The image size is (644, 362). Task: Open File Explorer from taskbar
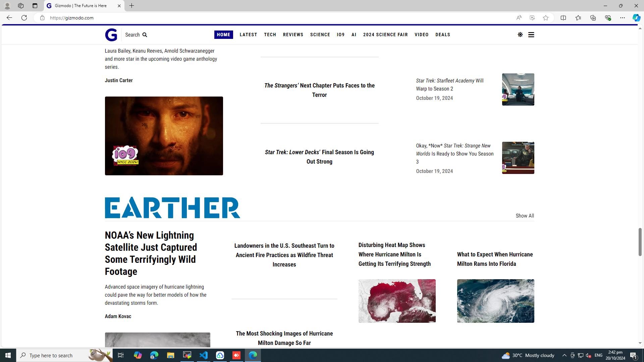170,355
